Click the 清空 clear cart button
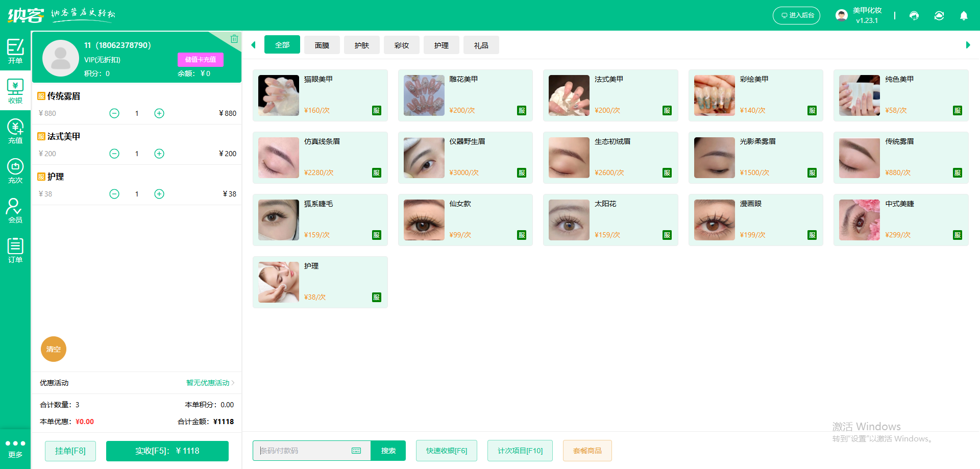Image resolution: width=980 pixels, height=469 pixels. [54, 349]
